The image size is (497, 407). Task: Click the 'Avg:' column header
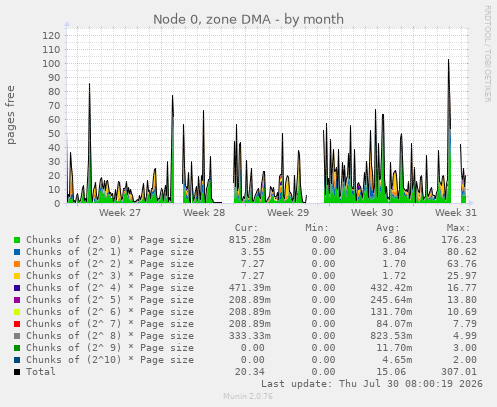[388, 228]
